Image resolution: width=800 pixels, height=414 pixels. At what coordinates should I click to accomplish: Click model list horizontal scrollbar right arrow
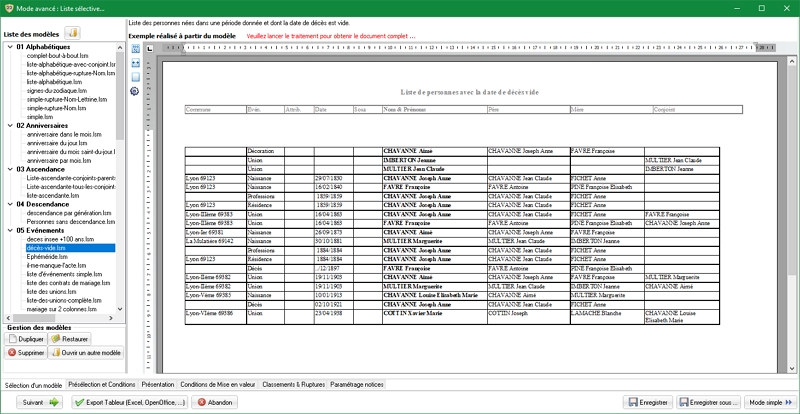111,318
